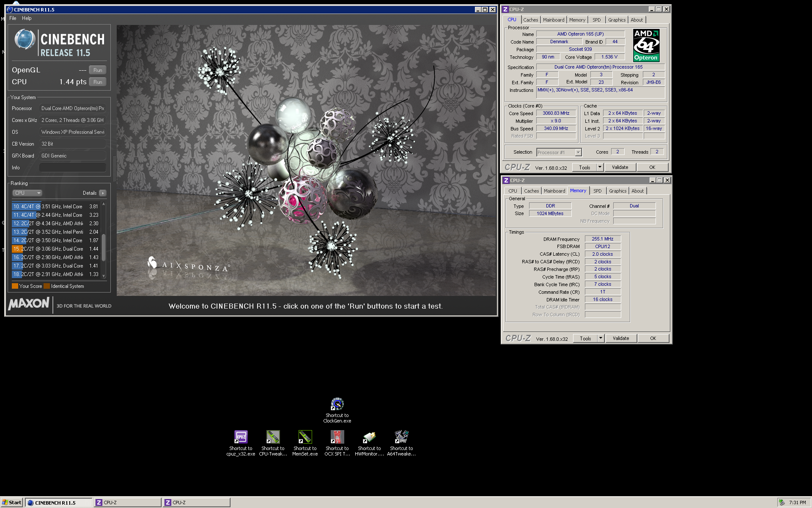Switch to SPD tab in lower CPU-Z

tap(598, 191)
